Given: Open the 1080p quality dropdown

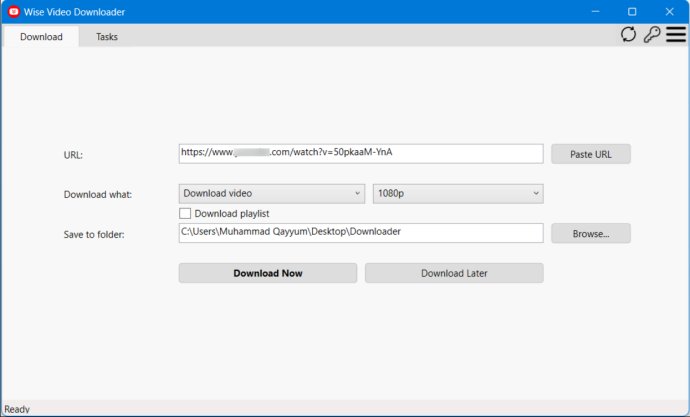Looking at the screenshot, I should [x=458, y=194].
